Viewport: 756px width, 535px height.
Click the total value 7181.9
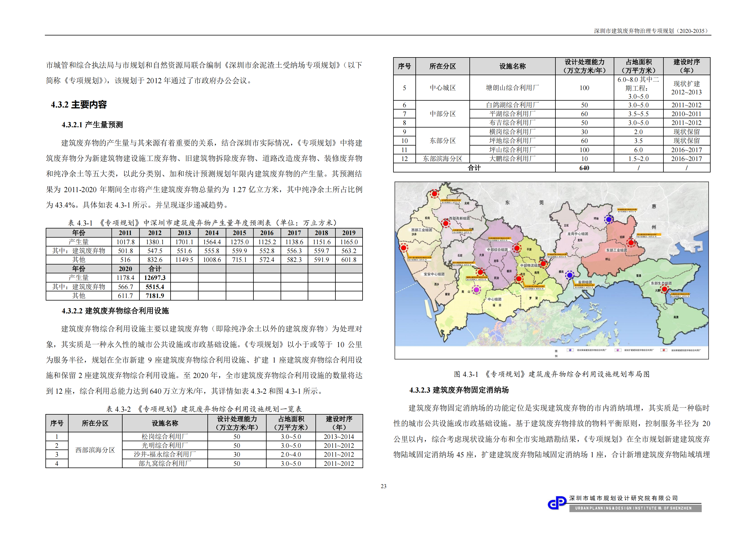click(x=155, y=296)
